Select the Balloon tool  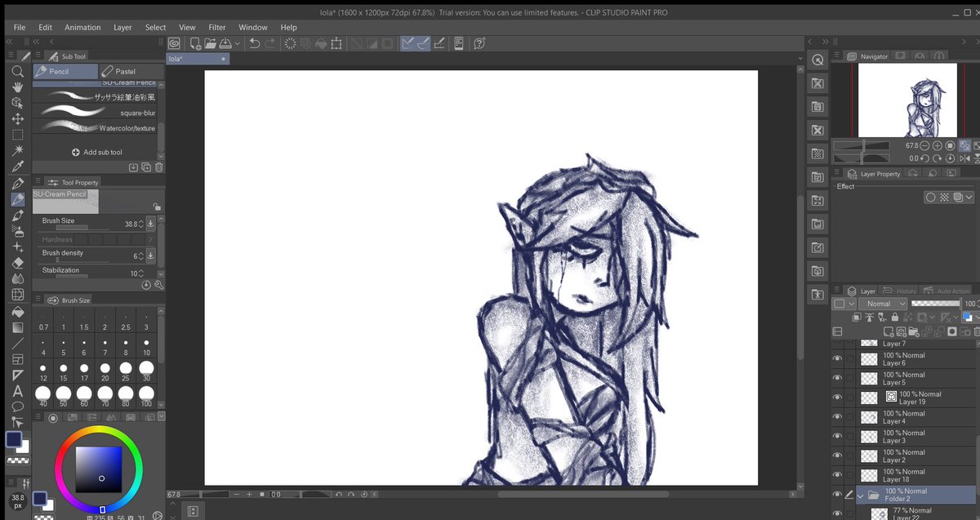[17, 407]
